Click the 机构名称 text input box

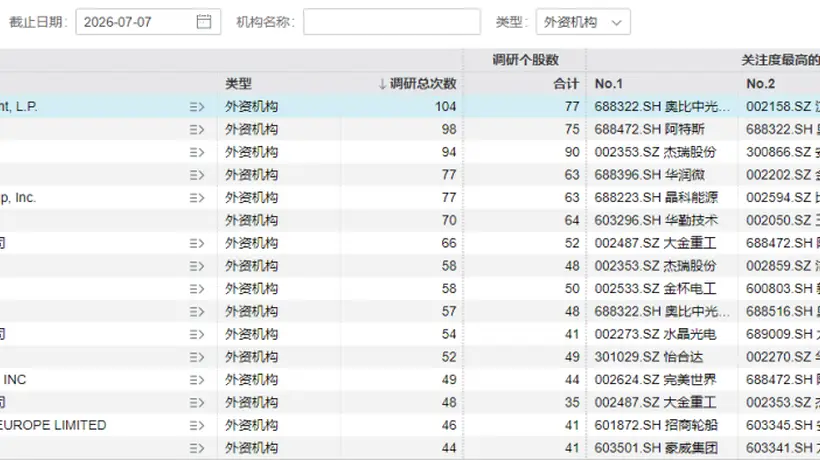pos(392,22)
